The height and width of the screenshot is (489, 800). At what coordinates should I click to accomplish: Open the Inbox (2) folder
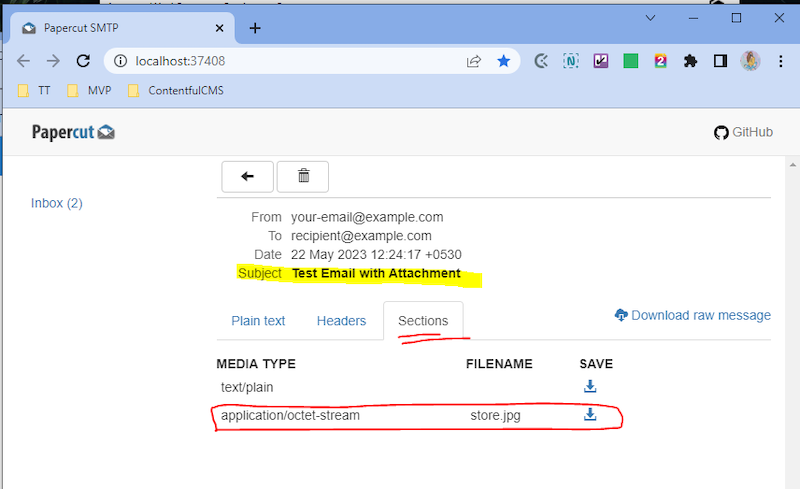coord(57,203)
